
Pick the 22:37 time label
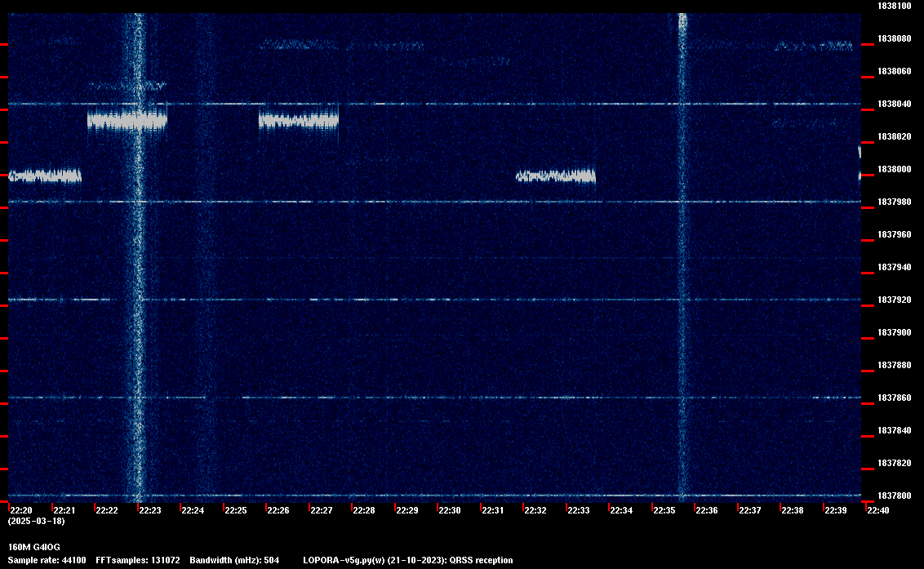click(x=749, y=510)
